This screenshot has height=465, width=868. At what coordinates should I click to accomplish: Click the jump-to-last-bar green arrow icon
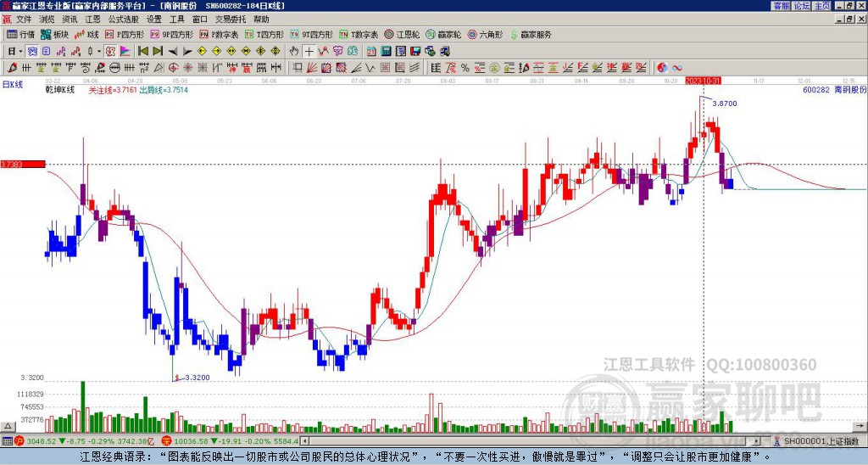tap(158, 52)
